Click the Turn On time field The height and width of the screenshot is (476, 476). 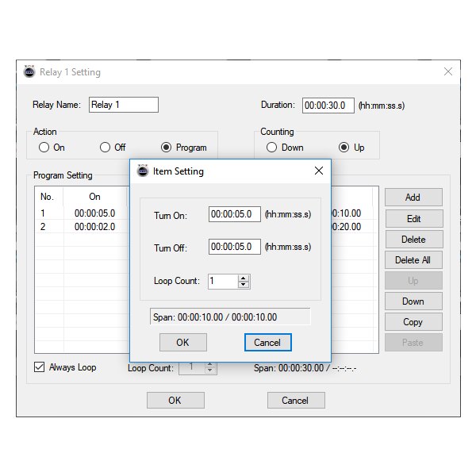tap(234, 214)
